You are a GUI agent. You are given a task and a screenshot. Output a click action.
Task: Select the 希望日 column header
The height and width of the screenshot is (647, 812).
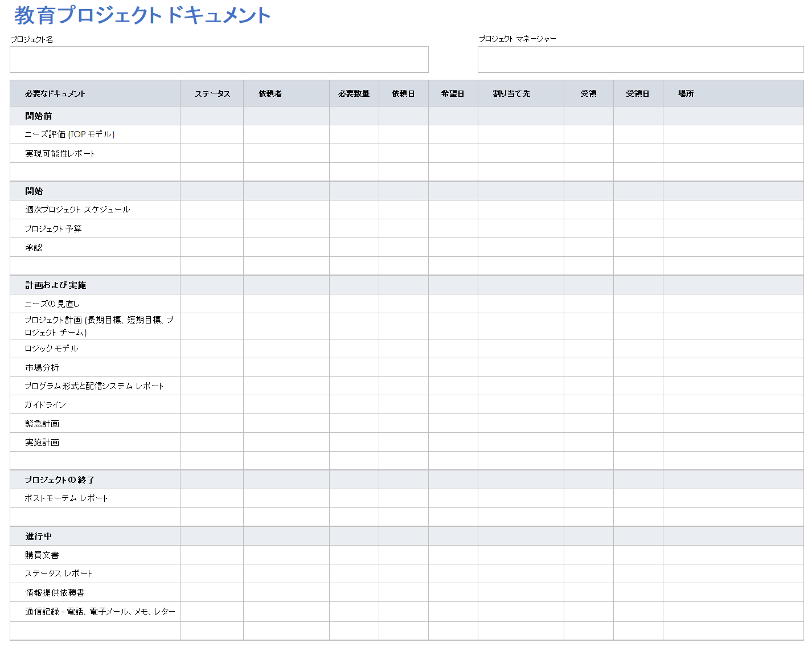(453, 93)
